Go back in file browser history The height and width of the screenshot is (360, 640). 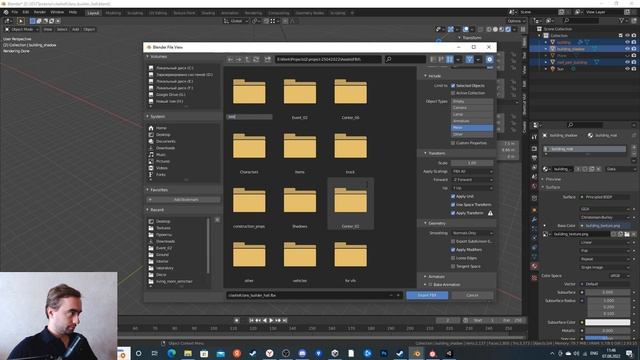tap(231, 60)
